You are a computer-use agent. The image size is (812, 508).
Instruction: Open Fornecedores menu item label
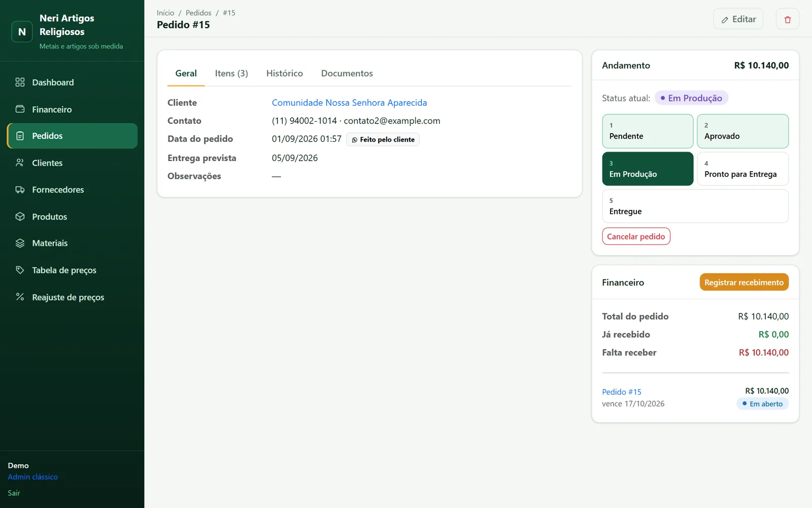pos(58,189)
